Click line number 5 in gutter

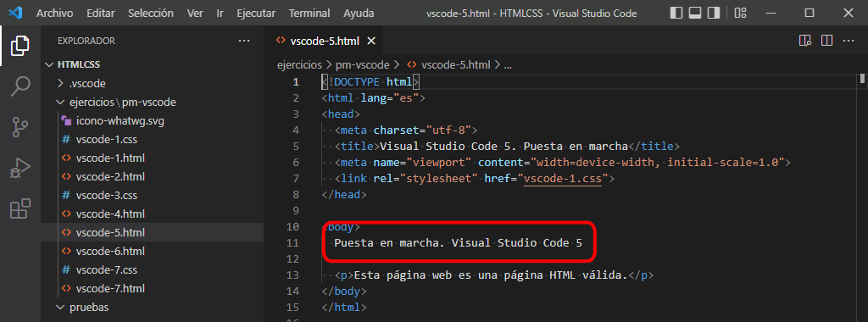296,147
